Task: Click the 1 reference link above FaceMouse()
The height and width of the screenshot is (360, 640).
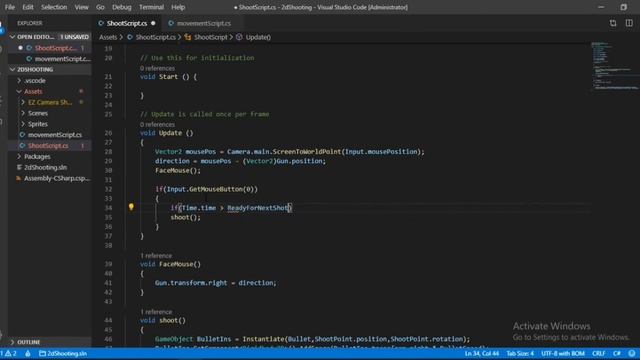Action: coord(156,256)
